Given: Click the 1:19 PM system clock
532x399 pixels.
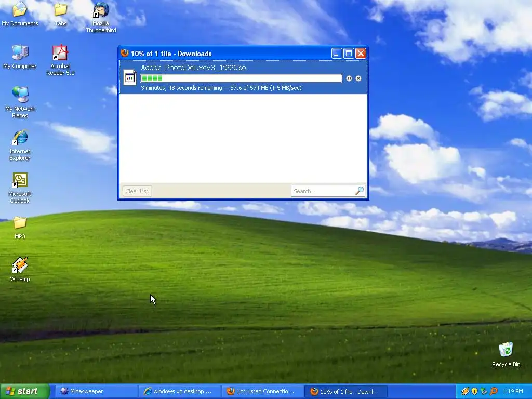Looking at the screenshot, I should [x=513, y=391].
